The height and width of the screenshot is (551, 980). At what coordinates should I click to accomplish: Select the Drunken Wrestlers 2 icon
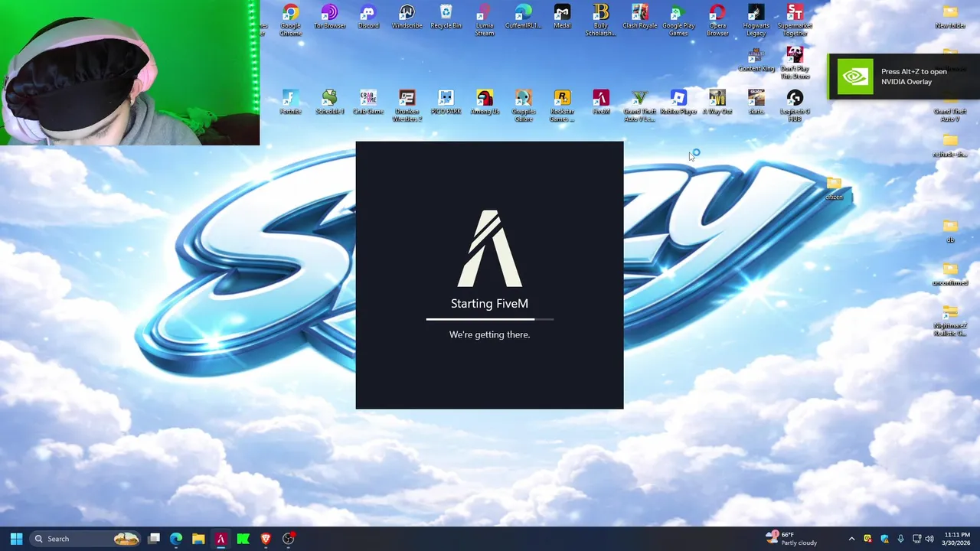point(407,106)
